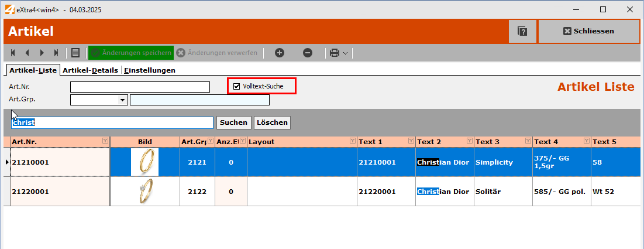Disable the Volltext-Suche checkbox
The height and width of the screenshot is (249, 644).
pyautogui.click(x=237, y=87)
